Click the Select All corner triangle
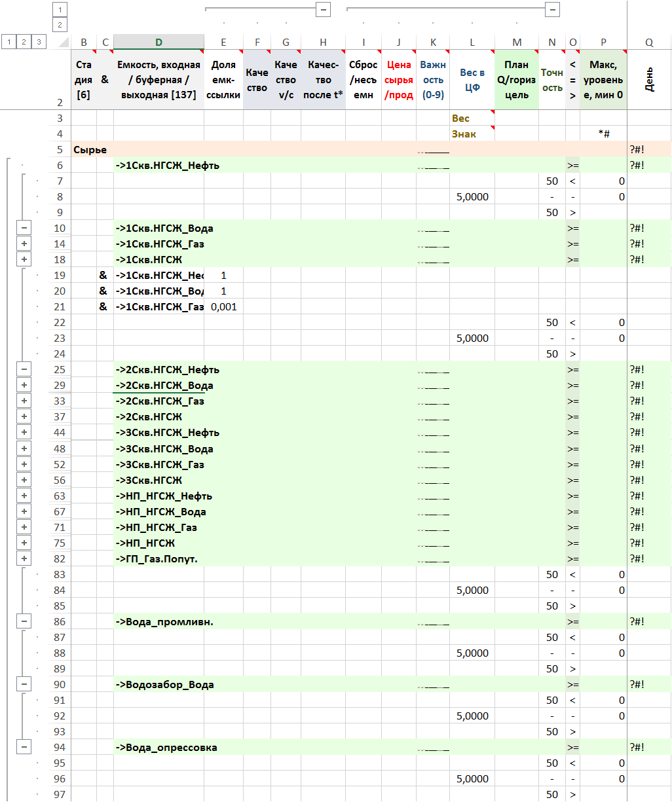This screenshot has height=802, width=672. [63, 43]
